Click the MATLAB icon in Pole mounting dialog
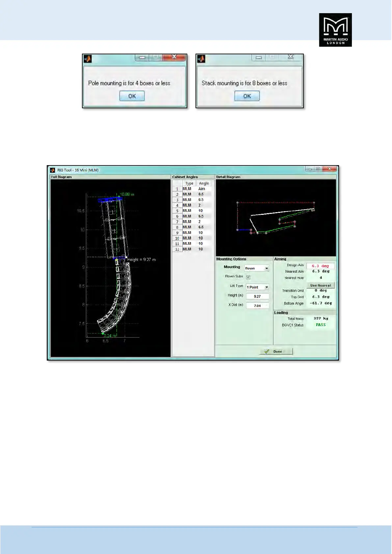The width and height of the screenshot is (392, 554). 88,59
